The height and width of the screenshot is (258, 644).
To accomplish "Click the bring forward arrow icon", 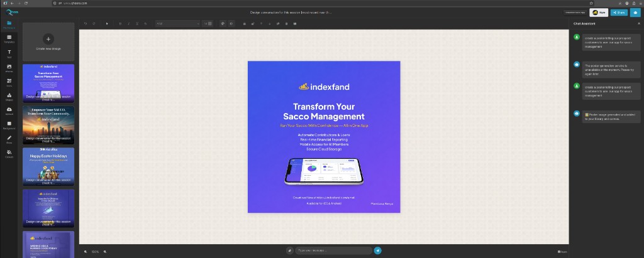I will pyautogui.click(x=261, y=24).
